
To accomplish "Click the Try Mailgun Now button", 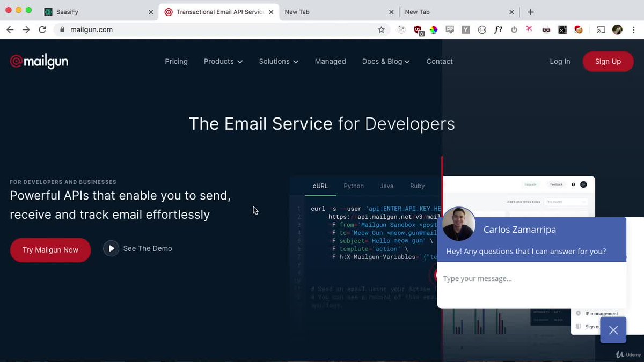I will pyautogui.click(x=50, y=250).
